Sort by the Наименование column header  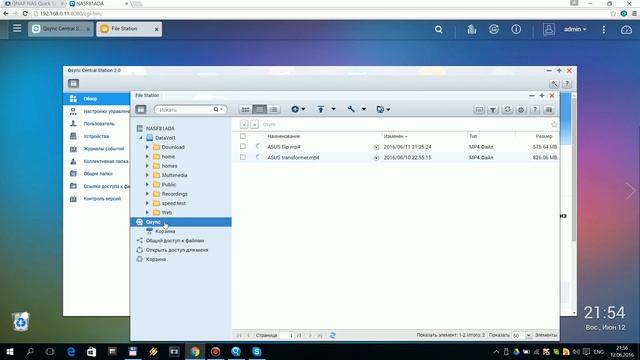click(x=284, y=136)
